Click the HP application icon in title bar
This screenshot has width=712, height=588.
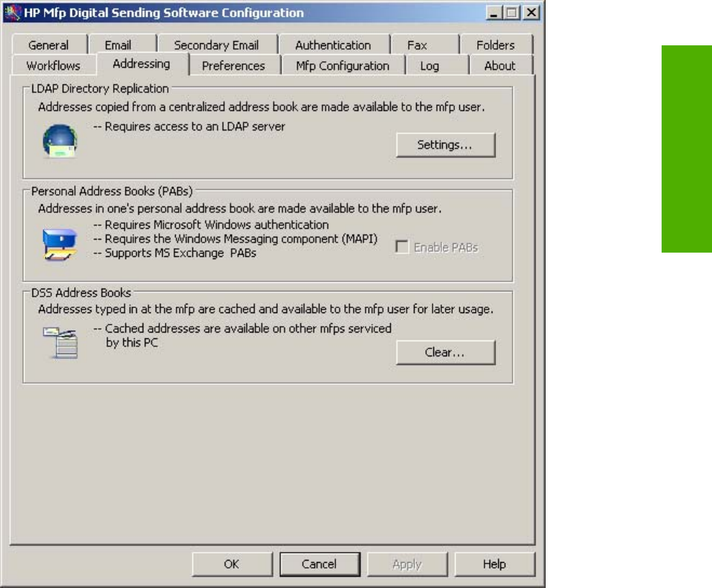click(x=13, y=12)
